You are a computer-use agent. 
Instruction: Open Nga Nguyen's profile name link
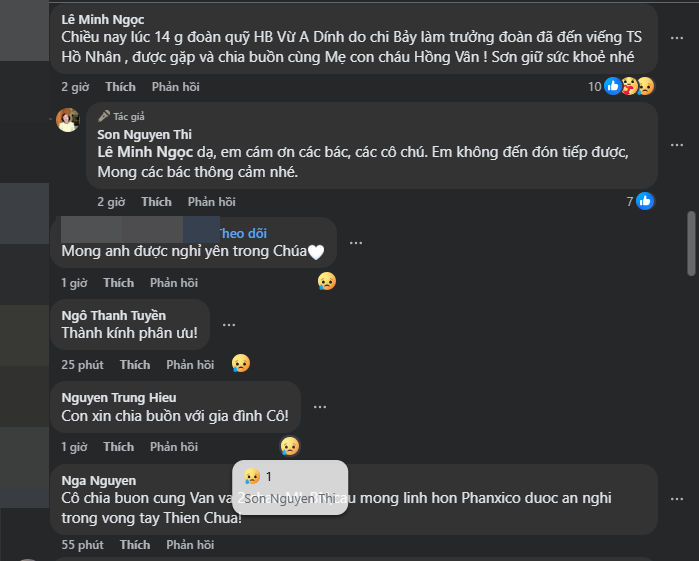click(x=99, y=480)
